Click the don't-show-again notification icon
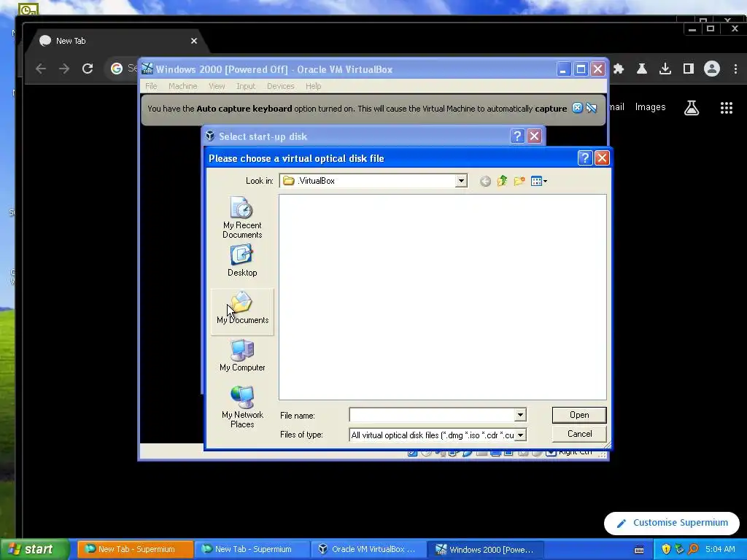The width and height of the screenshot is (747, 560). [591, 108]
